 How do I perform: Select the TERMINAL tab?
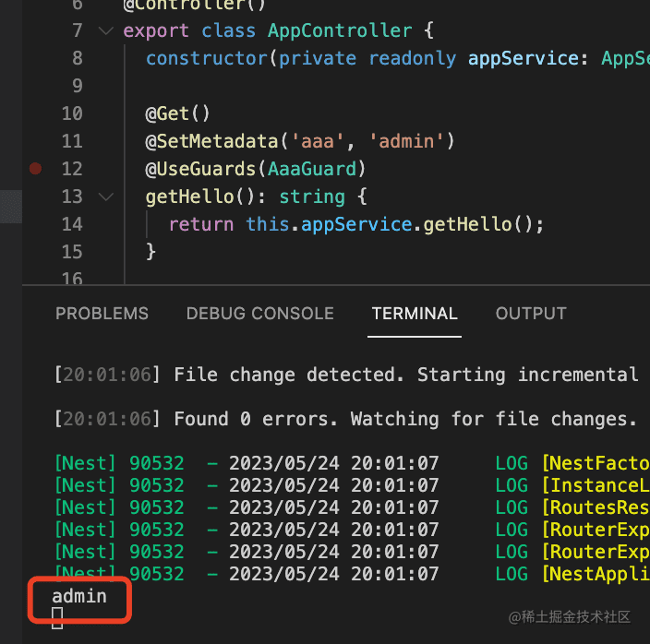pyautogui.click(x=415, y=314)
